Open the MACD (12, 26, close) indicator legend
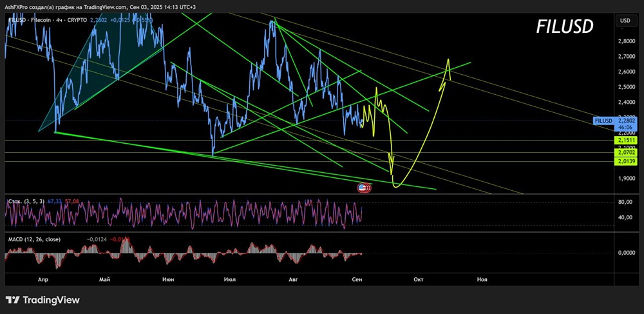Screen dimensions: 644x314 tap(35, 239)
